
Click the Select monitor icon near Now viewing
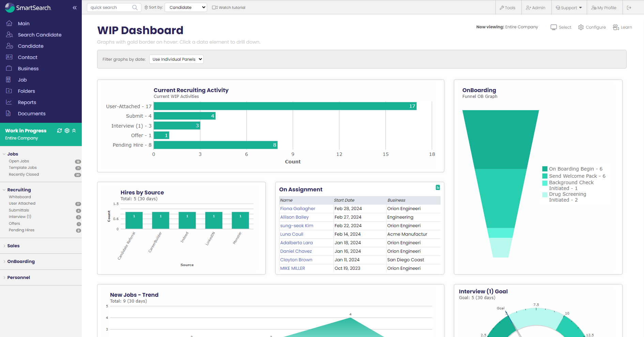point(554,27)
